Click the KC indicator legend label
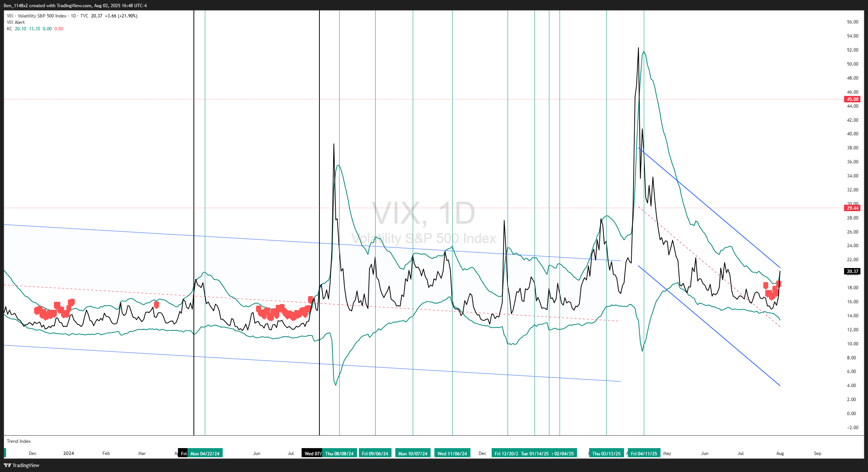 (x=9, y=29)
